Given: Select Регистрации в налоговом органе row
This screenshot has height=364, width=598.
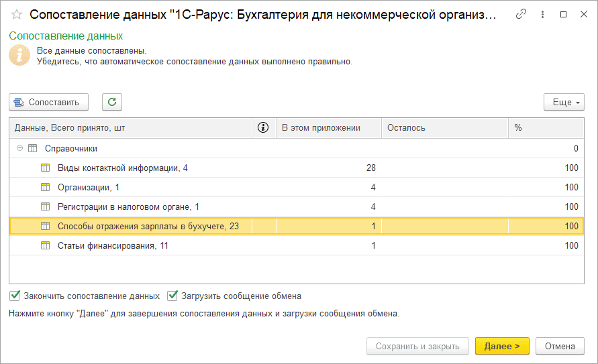Looking at the screenshot, I should 297,206.
